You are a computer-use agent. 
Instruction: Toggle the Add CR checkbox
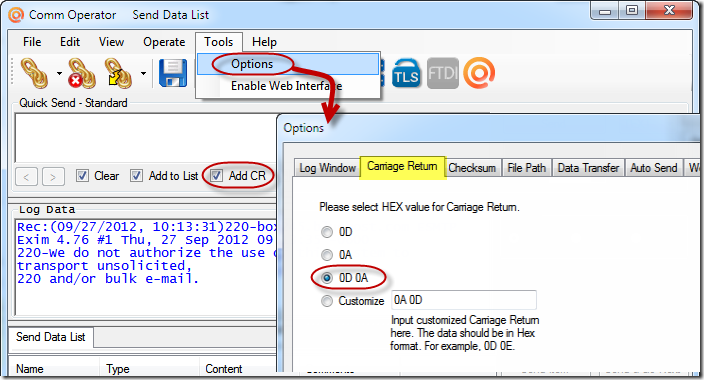(x=216, y=176)
